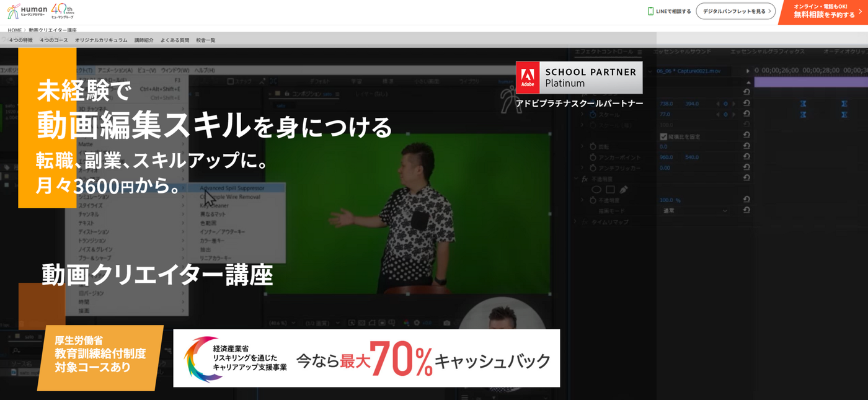Viewport: 868px width, 400px height.
Task: Click the Adobe School Partner Platinum badge
Action: pyautogui.click(x=579, y=78)
